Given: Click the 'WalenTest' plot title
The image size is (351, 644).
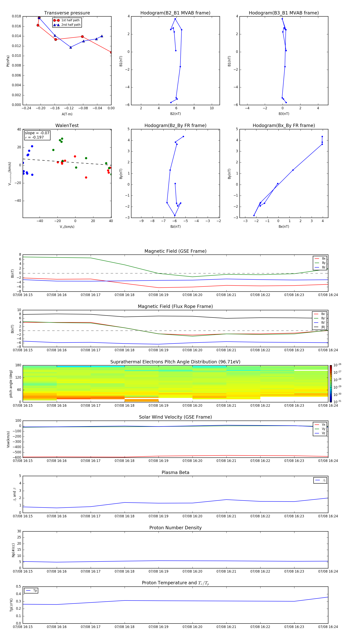Looking at the screenshot, I should (67, 125).
